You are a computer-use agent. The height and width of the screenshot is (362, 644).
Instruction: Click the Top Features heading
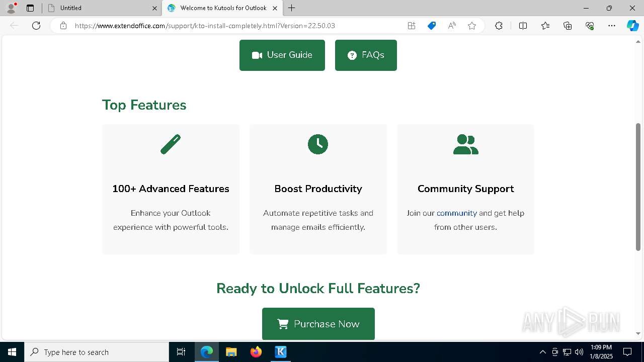click(144, 105)
